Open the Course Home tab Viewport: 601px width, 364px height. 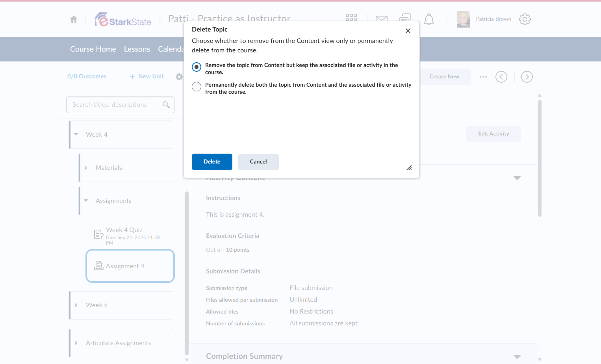[93, 49]
